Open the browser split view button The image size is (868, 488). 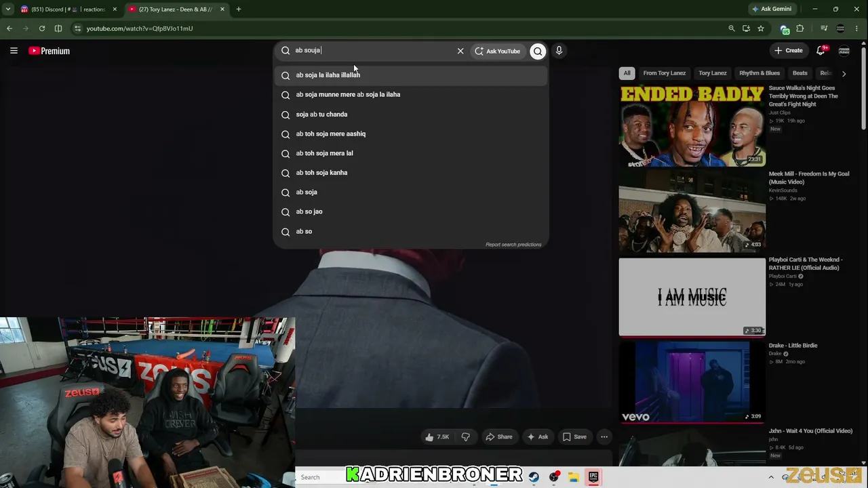[x=58, y=28]
